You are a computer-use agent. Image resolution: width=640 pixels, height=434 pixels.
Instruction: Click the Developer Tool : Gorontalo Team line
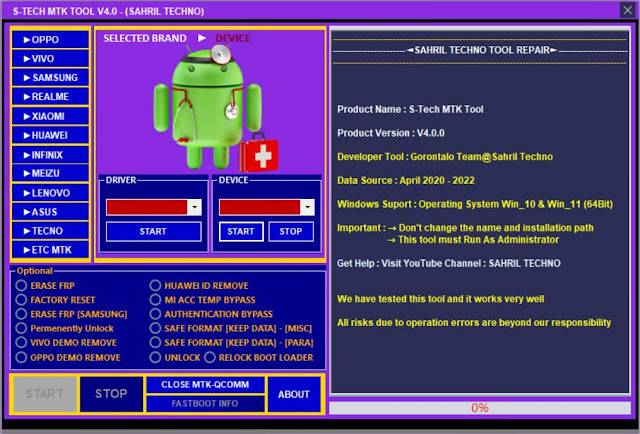pos(445,157)
